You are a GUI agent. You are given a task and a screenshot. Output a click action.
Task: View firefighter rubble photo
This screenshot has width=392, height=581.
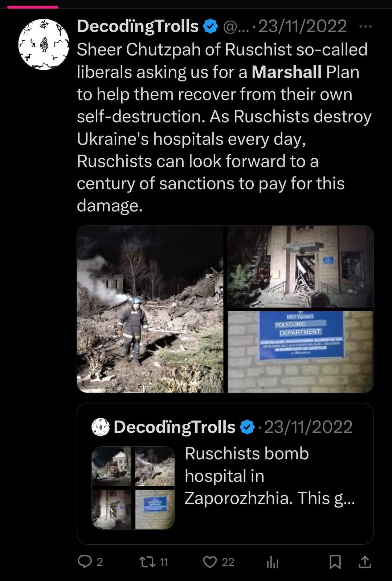point(150,309)
